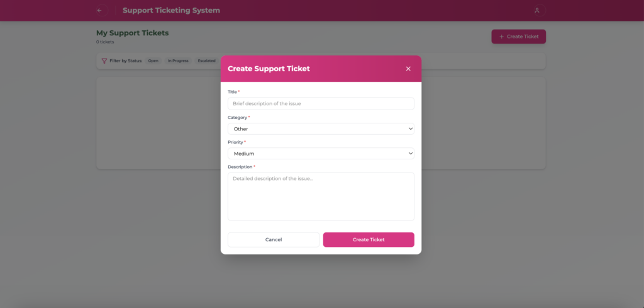This screenshot has width=644, height=308.
Task: Click the plus icon on Create Ticket
Action: (501, 37)
